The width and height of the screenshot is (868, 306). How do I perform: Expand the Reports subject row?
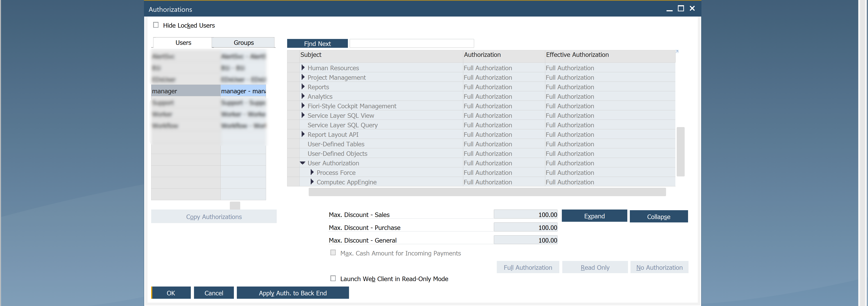(303, 87)
